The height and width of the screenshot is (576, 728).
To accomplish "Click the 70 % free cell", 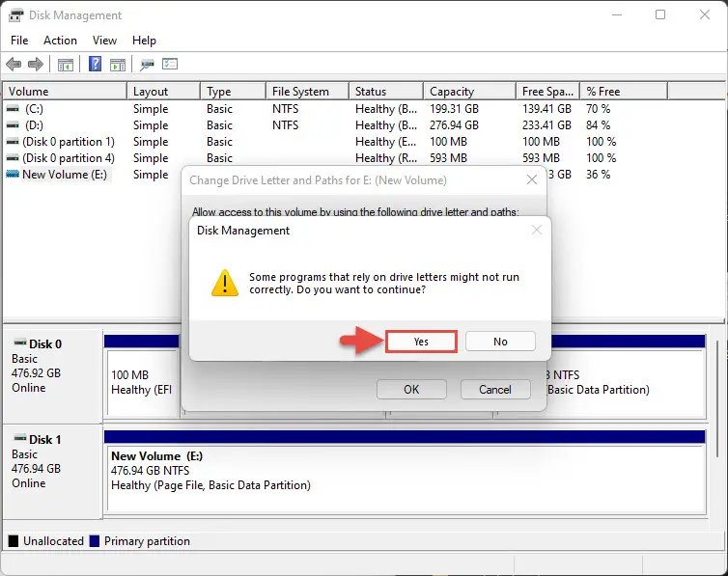I will click(x=598, y=109).
